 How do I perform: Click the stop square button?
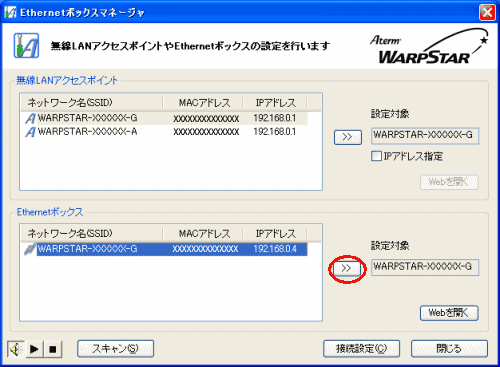tap(53, 349)
